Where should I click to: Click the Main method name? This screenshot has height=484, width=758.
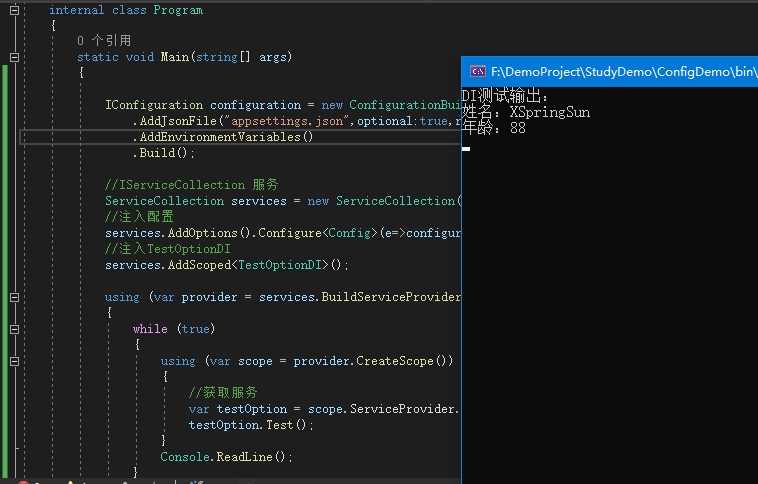(x=176, y=57)
